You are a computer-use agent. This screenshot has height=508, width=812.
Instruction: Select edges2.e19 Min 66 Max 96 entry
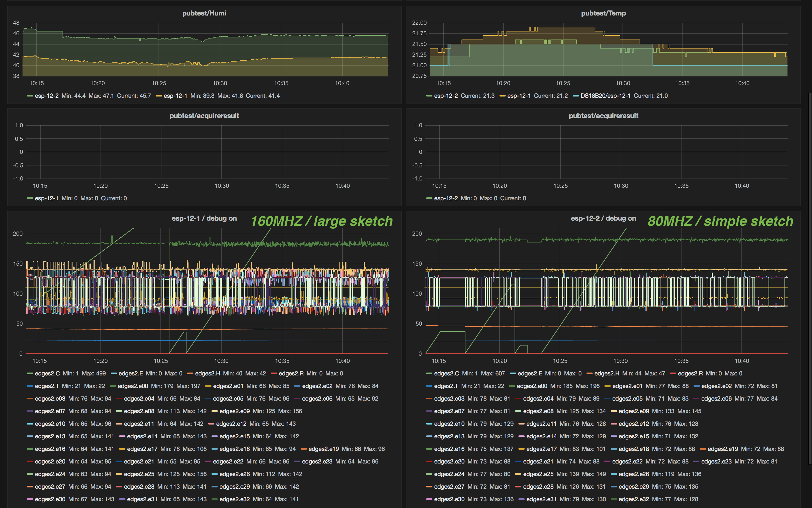[324, 449]
